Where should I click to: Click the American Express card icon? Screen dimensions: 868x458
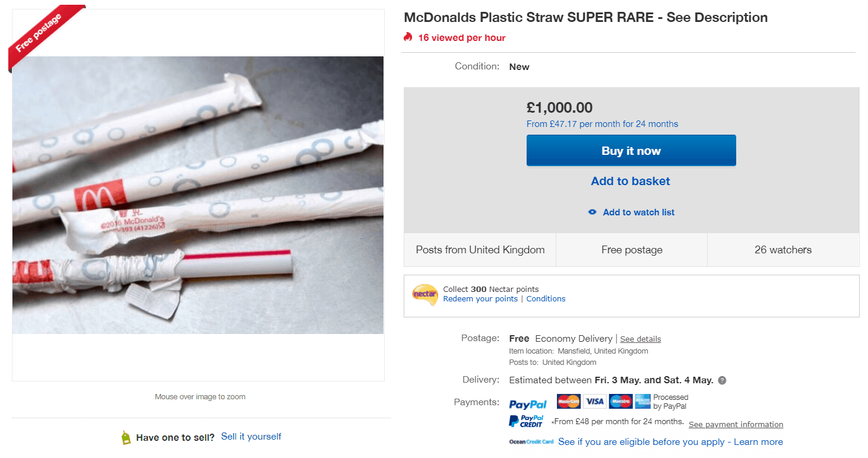point(643,402)
